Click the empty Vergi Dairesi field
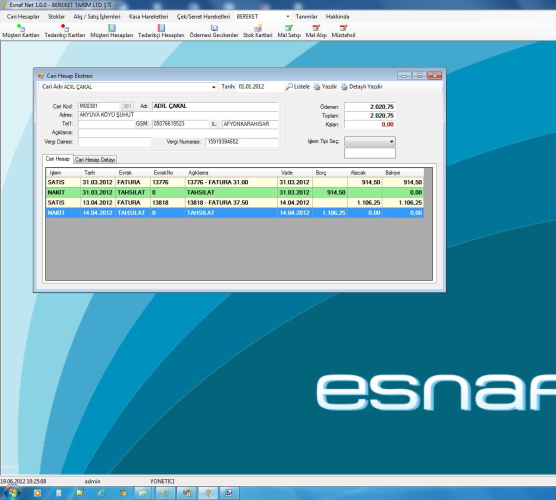The image size is (556, 500). pos(114,142)
